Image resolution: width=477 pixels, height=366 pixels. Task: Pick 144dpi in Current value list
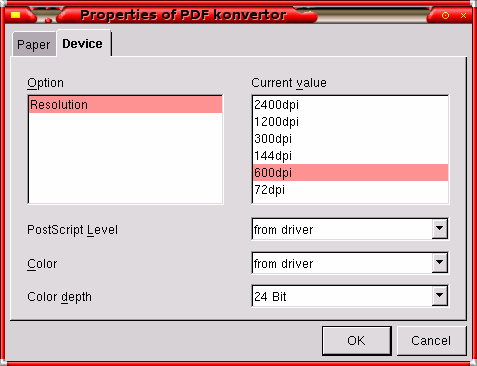350,156
